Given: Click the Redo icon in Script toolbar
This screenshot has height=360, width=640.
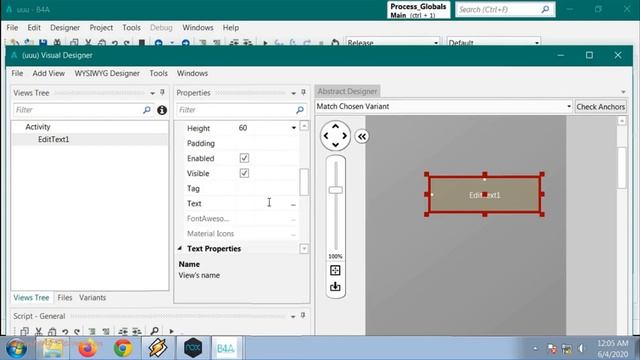Looking at the screenshot, I should tap(77, 331).
